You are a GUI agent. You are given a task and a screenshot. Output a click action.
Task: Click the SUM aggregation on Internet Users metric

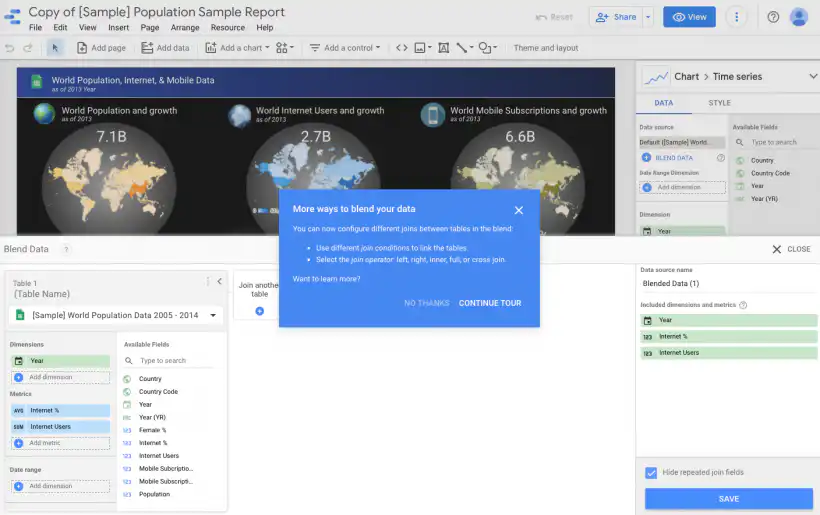point(18,427)
